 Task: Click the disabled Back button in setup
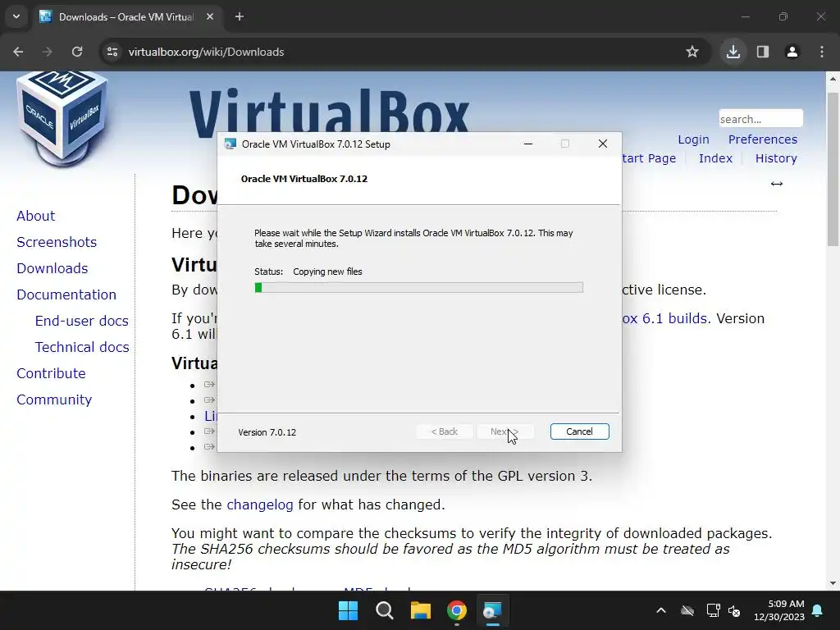444,431
